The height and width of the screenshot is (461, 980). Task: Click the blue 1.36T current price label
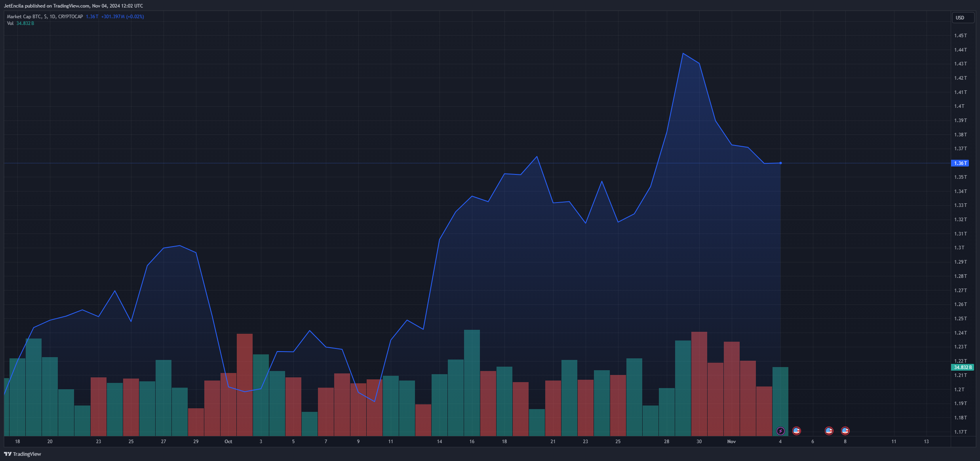tap(960, 163)
